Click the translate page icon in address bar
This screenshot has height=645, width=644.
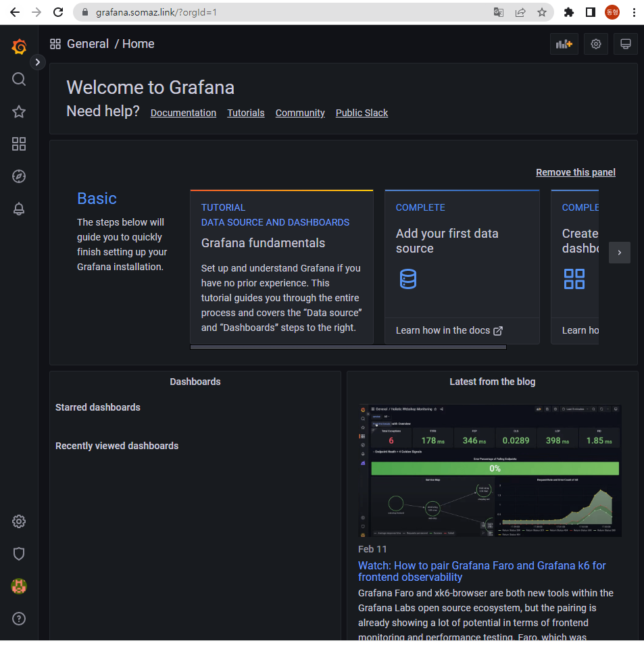click(498, 12)
